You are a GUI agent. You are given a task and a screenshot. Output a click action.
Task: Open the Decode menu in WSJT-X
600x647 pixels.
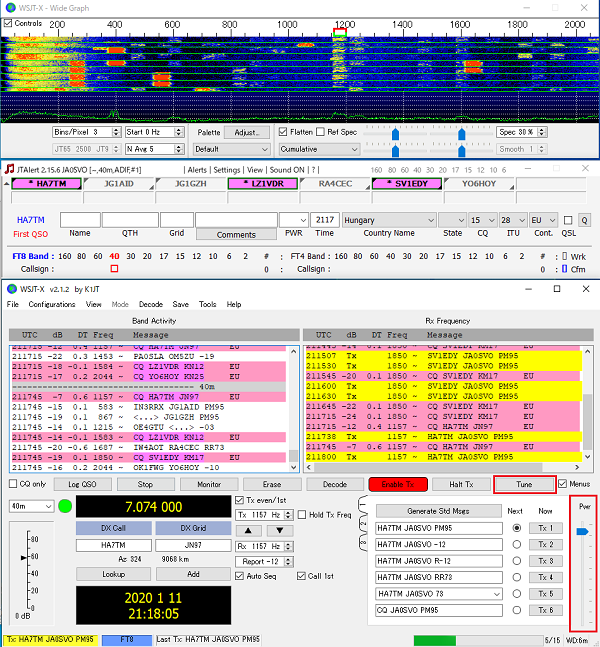coord(151,304)
